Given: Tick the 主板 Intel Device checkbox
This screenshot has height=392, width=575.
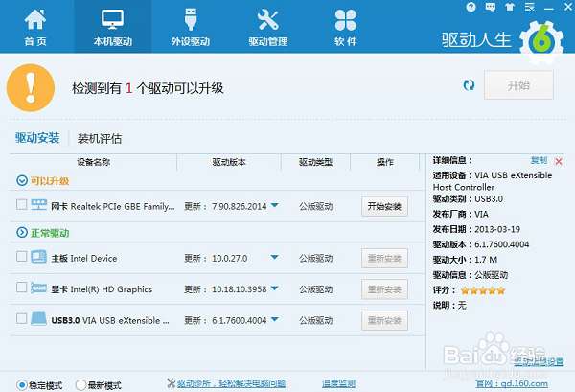Looking at the screenshot, I should tap(22, 256).
